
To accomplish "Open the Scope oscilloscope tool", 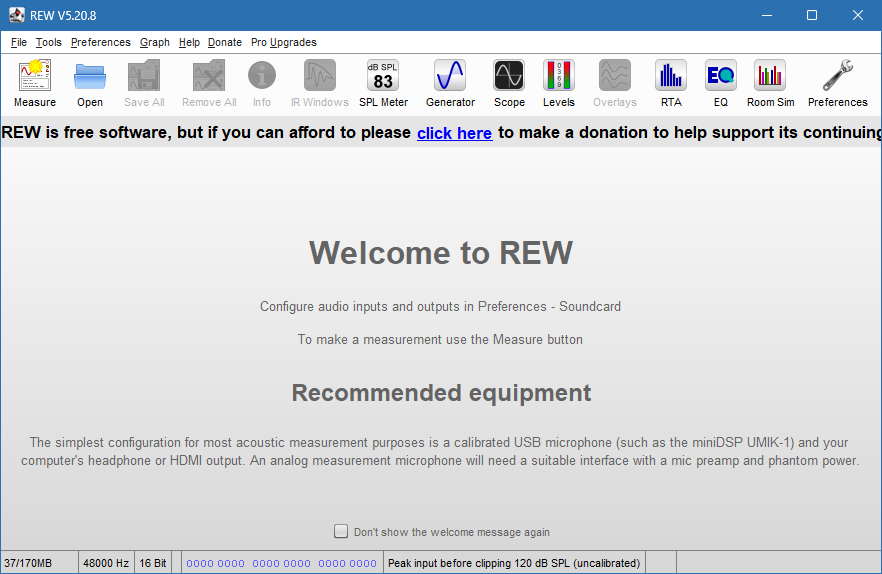I will pos(509,76).
